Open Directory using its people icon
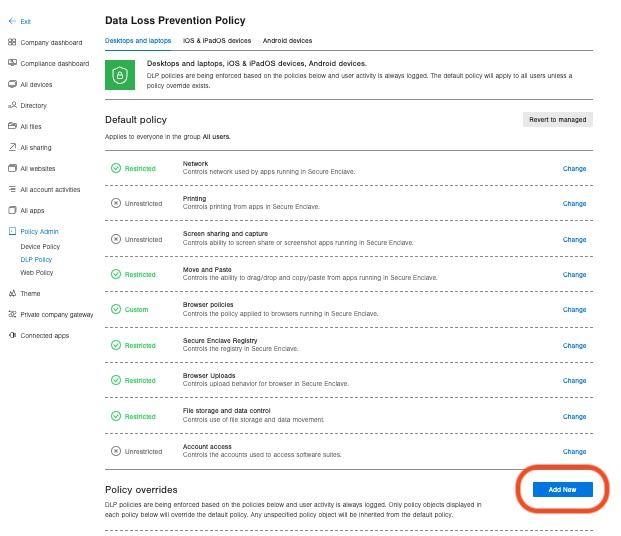The width and height of the screenshot is (621, 536). tap(12, 105)
